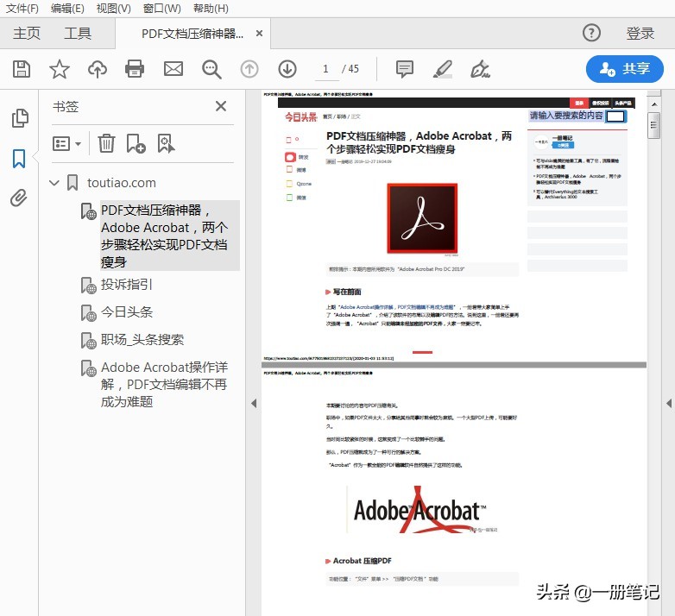
Task: Open the 帮助(H) menu
Action: (x=211, y=8)
